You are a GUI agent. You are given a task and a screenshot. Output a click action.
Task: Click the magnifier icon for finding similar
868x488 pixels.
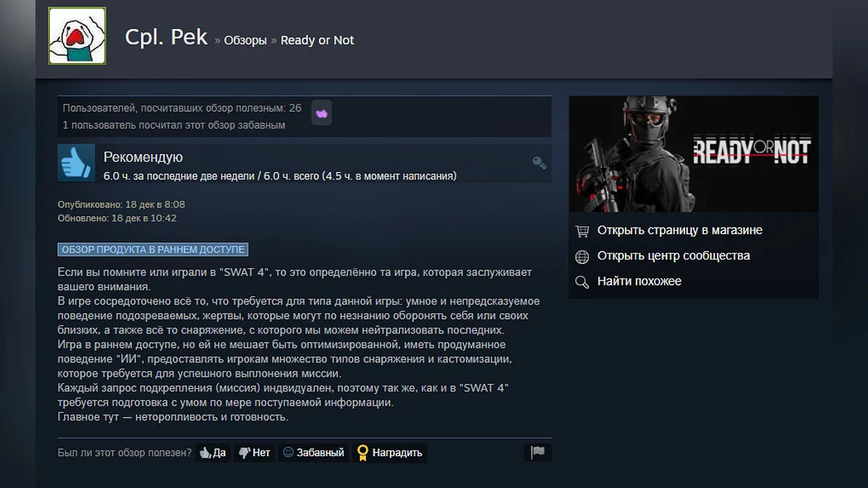tap(582, 282)
